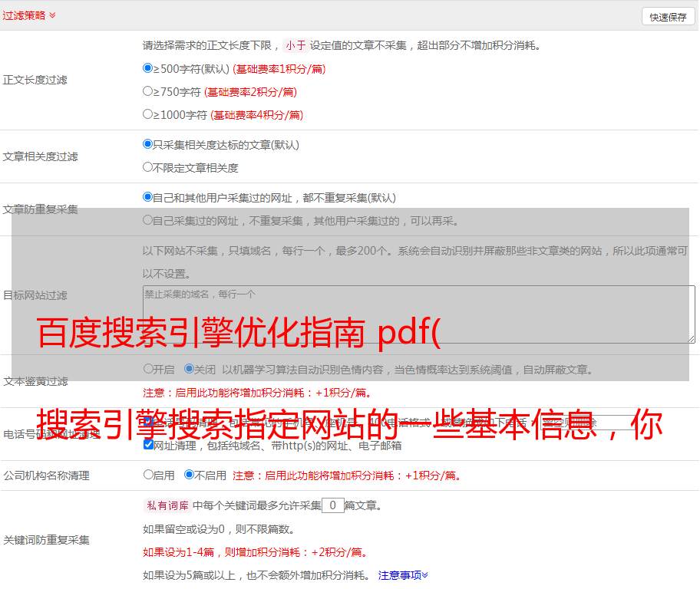This screenshot has height=589, width=700.
Task: Expand the 注意事项 link
Action: pyautogui.click(x=403, y=575)
